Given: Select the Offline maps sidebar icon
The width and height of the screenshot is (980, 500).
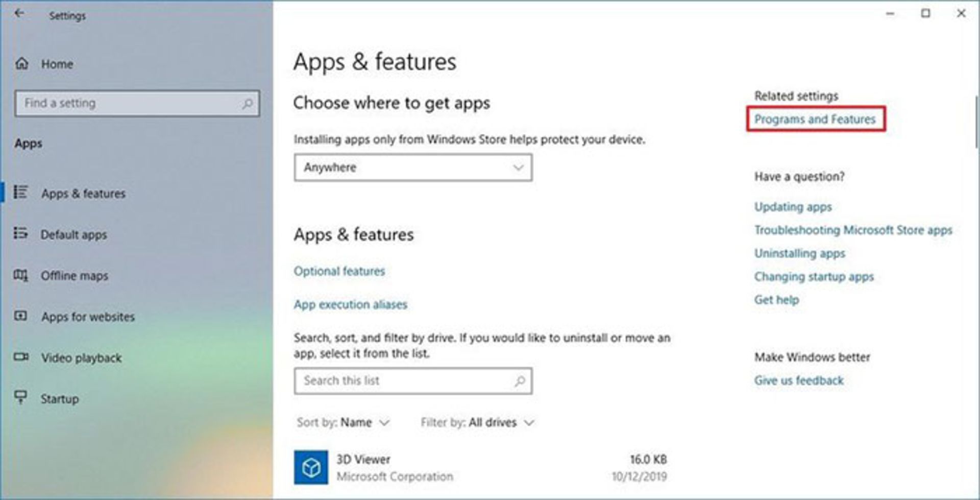Looking at the screenshot, I should [20, 275].
